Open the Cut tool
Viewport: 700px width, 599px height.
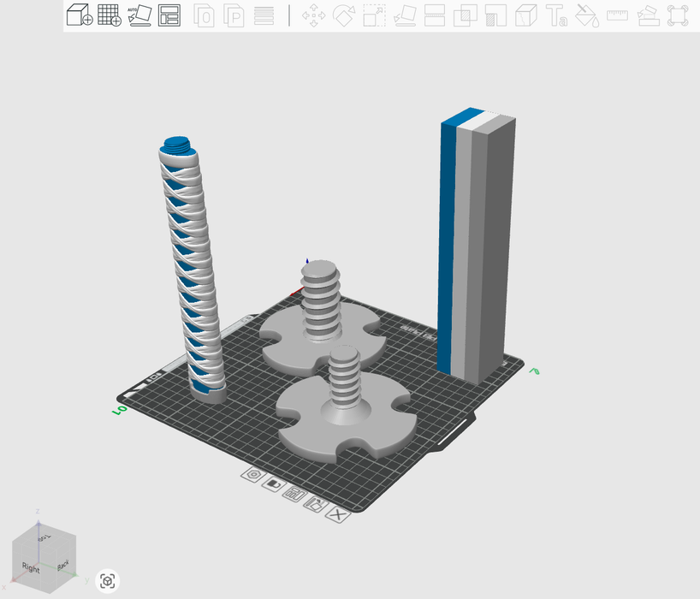tap(435, 15)
